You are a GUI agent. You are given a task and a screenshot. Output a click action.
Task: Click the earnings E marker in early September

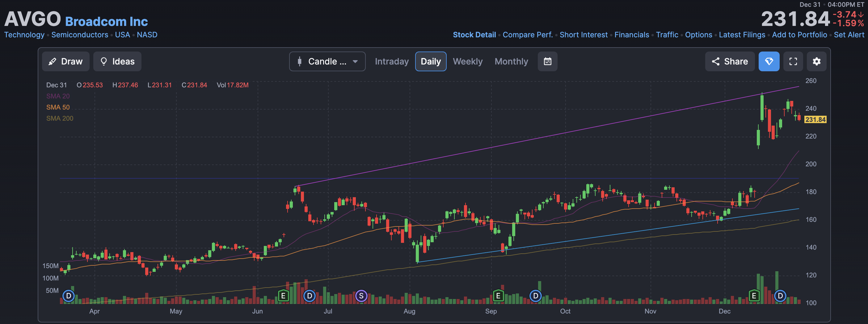(498, 296)
